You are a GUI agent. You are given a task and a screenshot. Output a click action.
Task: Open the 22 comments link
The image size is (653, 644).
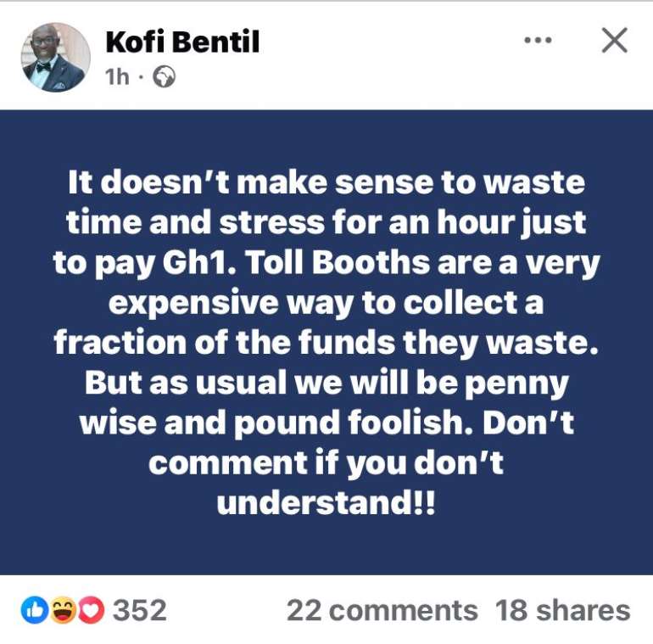pyautogui.click(x=382, y=611)
